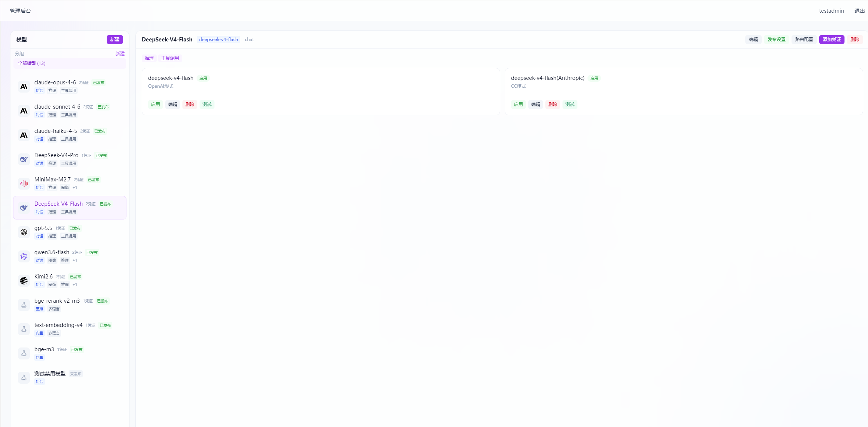Screen dimensions: 868x427
Task: Click the 重排 tag under bge-rerank-v2-m3
Action: [x=40, y=309]
